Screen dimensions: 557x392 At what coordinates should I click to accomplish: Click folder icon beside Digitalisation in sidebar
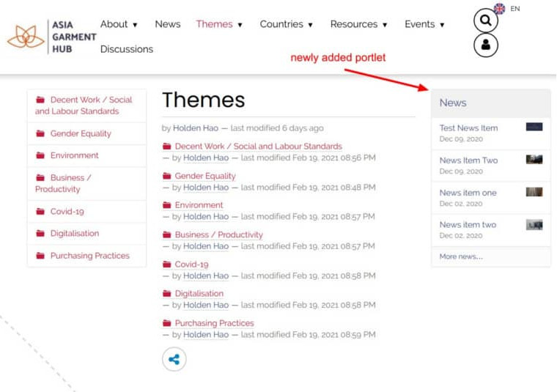coord(40,234)
